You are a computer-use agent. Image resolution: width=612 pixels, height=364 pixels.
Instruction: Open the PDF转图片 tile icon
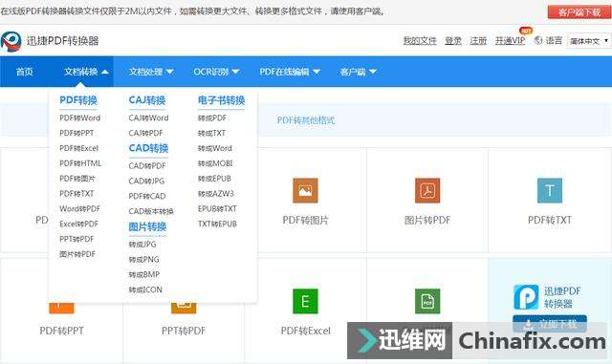point(305,190)
